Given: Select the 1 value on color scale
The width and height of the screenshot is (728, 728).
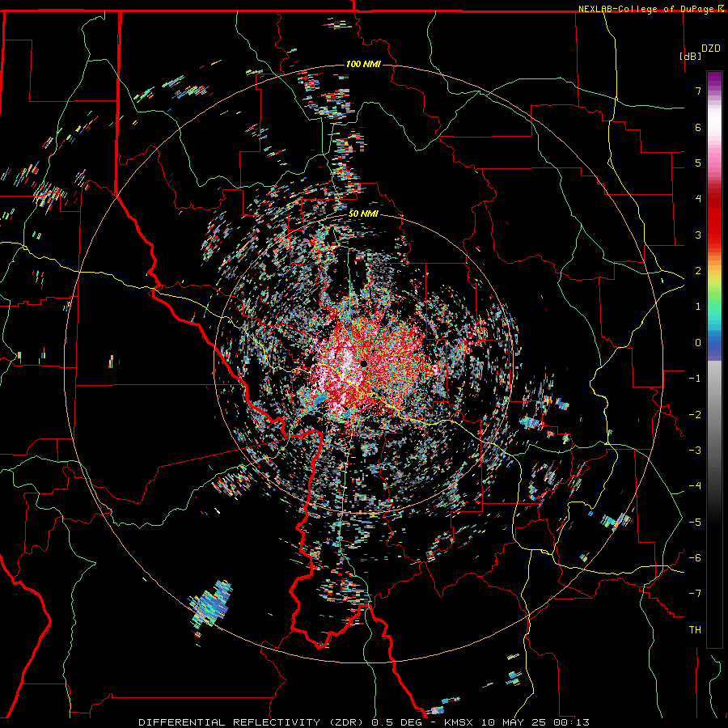Looking at the screenshot, I should (698, 307).
